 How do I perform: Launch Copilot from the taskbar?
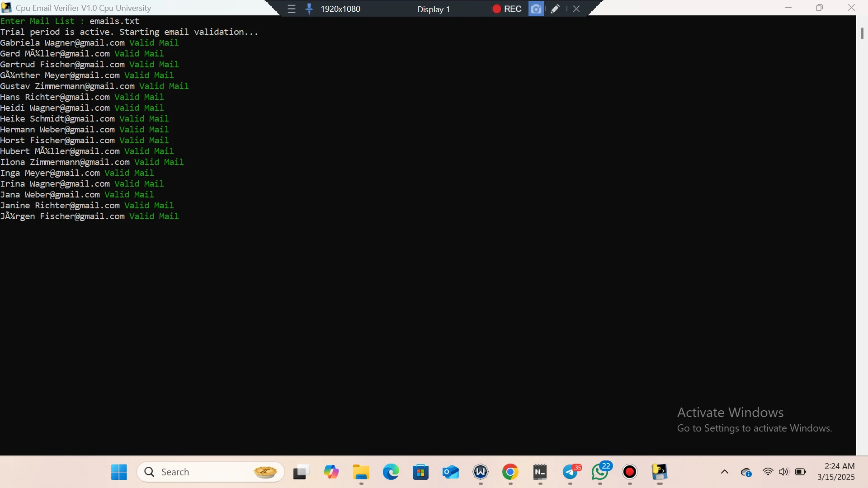pyautogui.click(x=331, y=472)
